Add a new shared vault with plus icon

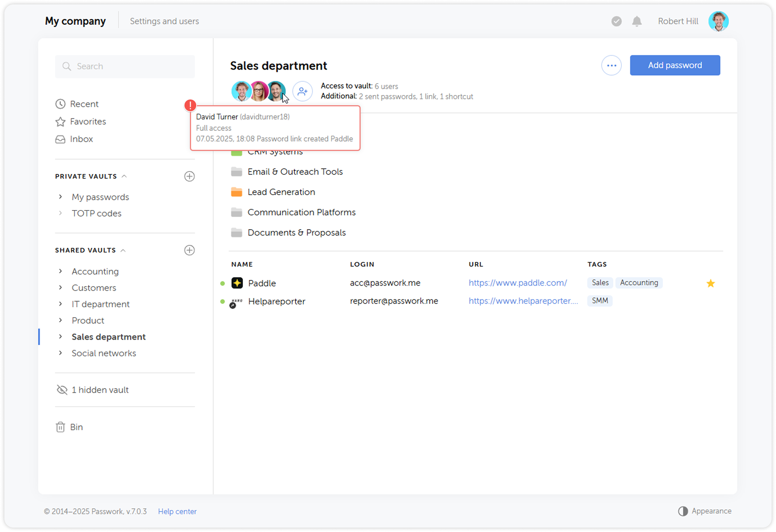click(189, 250)
